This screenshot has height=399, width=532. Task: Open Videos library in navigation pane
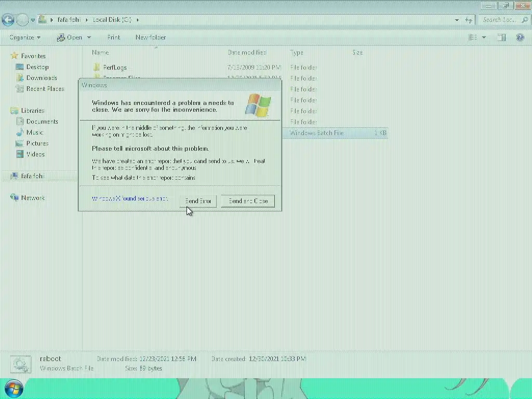point(35,154)
